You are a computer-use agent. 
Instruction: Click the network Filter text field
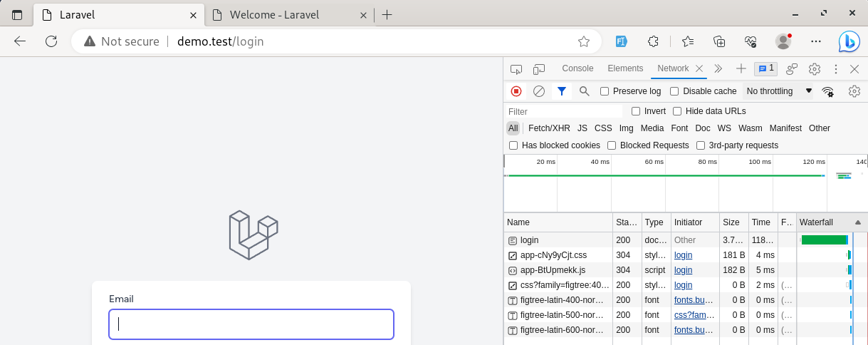tap(564, 111)
